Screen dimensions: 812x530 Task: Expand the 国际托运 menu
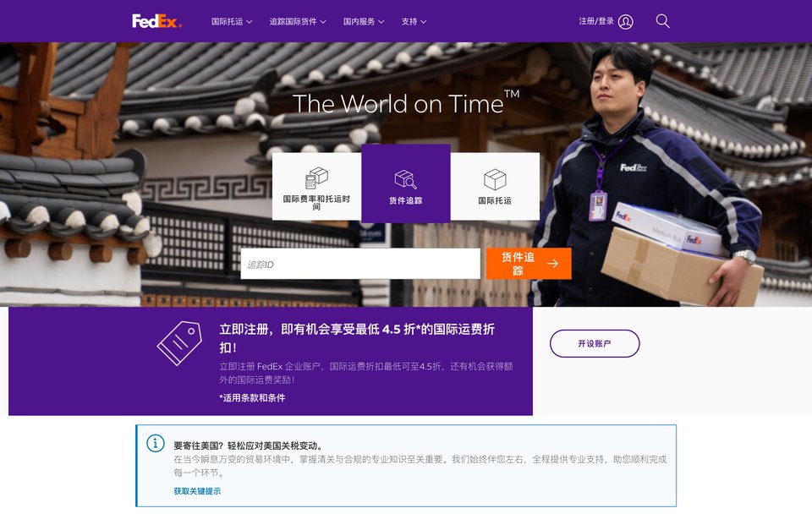(x=232, y=22)
